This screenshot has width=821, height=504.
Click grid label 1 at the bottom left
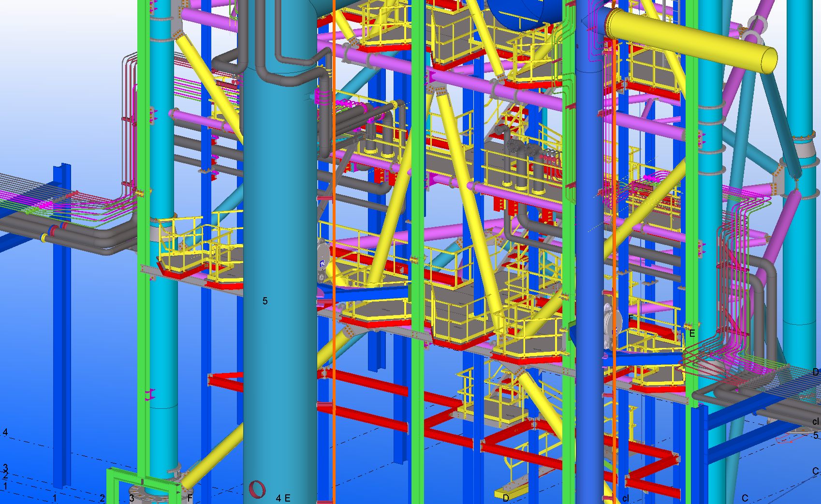pos(55,498)
